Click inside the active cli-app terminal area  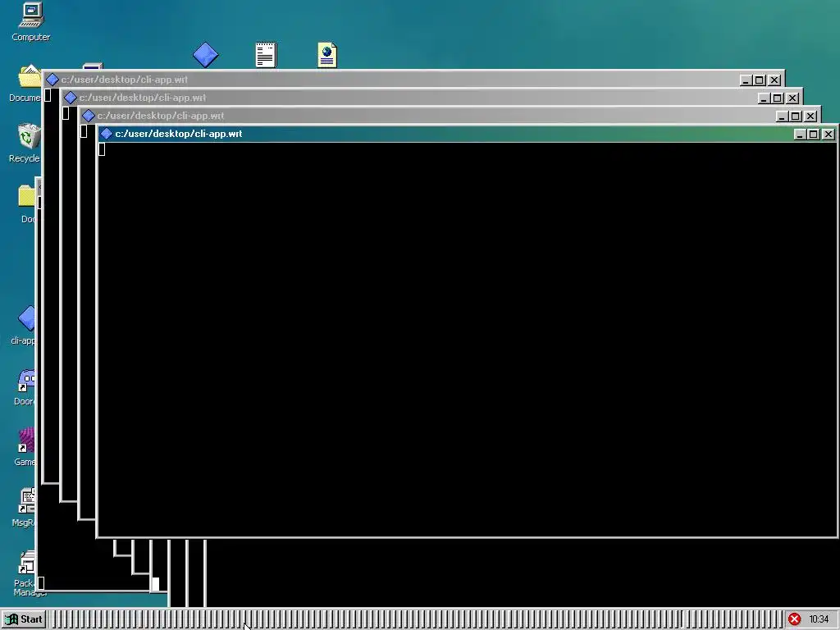[x=467, y=340]
